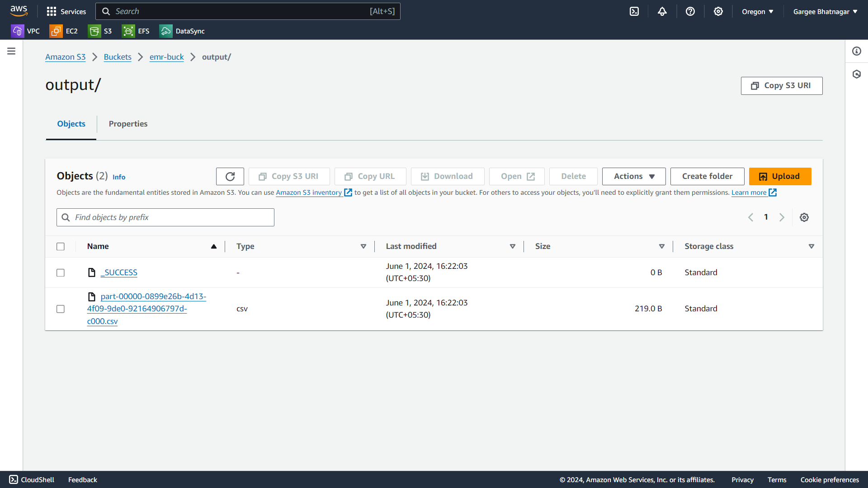Open the notifications bell icon
Screen dimensions: 868x488
point(662,12)
